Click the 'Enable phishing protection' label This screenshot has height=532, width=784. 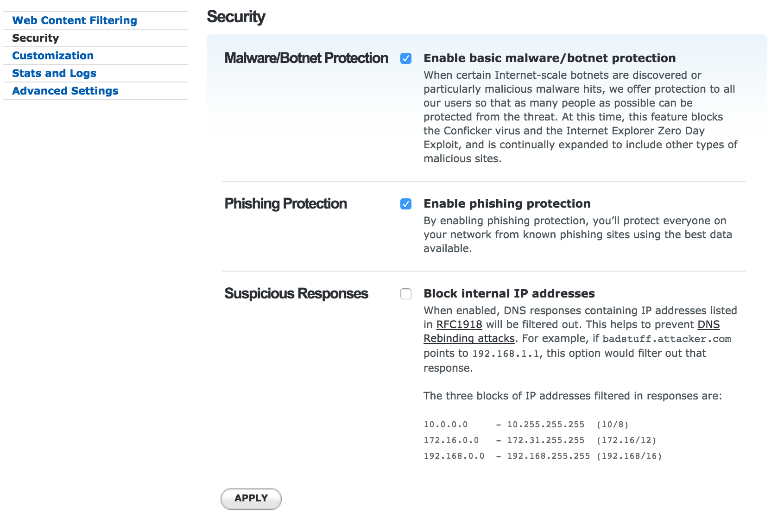click(507, 203)
